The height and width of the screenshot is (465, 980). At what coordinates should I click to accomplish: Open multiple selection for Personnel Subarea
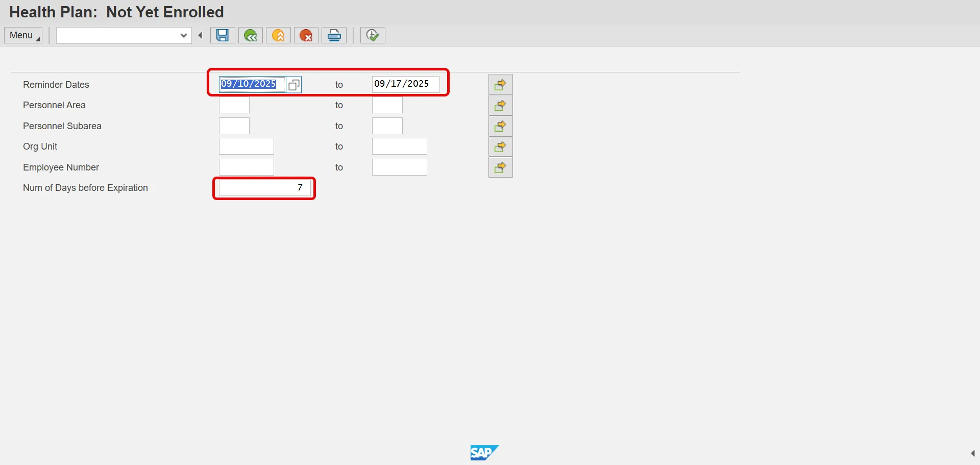click(x=500, y=126)
